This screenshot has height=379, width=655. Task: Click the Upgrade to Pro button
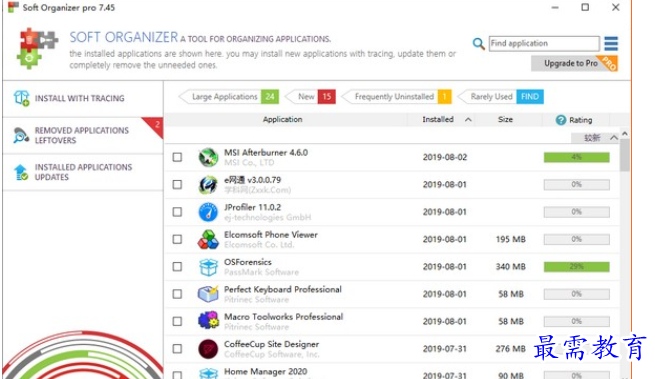click(574, 64)
